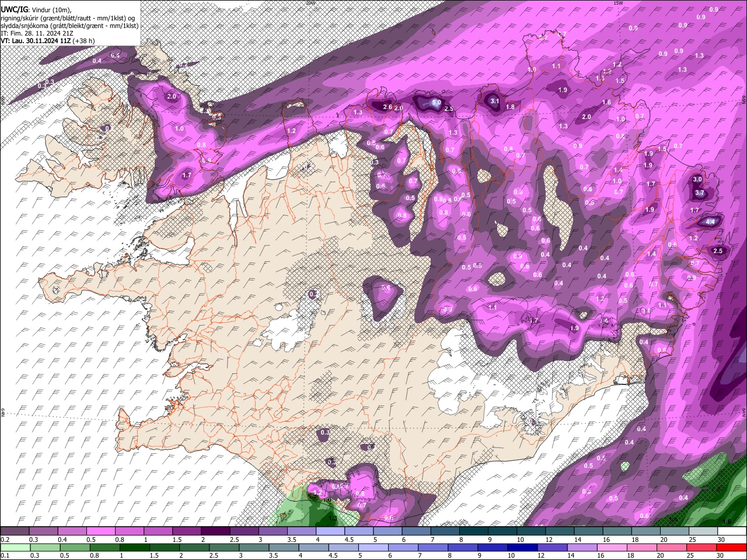
Task: Click the light lavender 4–4.5 swatch in the upper legend
Action: point(330,531)
